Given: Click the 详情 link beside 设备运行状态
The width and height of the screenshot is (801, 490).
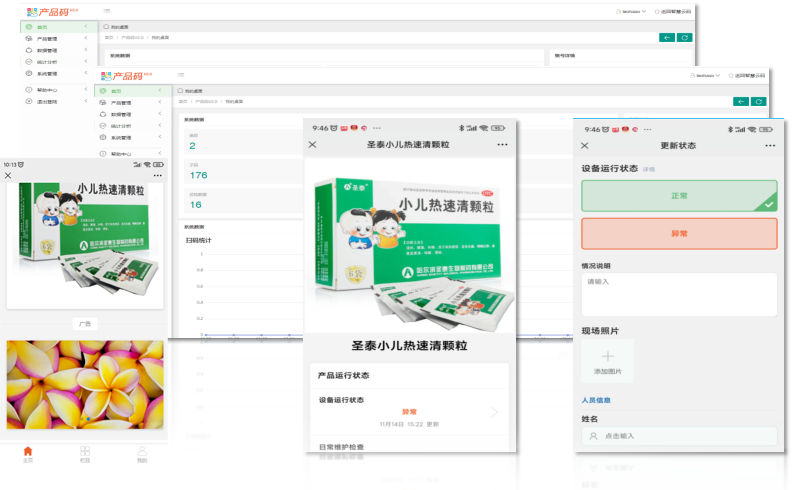Looking at the screenshot, I should 649,169.
